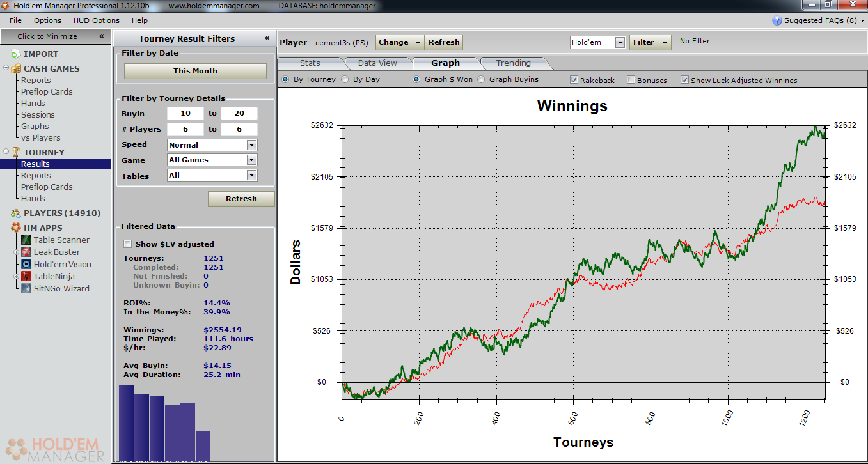Click the IMPORT icon in sidebar
This screenshot has height=464, width=868.
15,54
